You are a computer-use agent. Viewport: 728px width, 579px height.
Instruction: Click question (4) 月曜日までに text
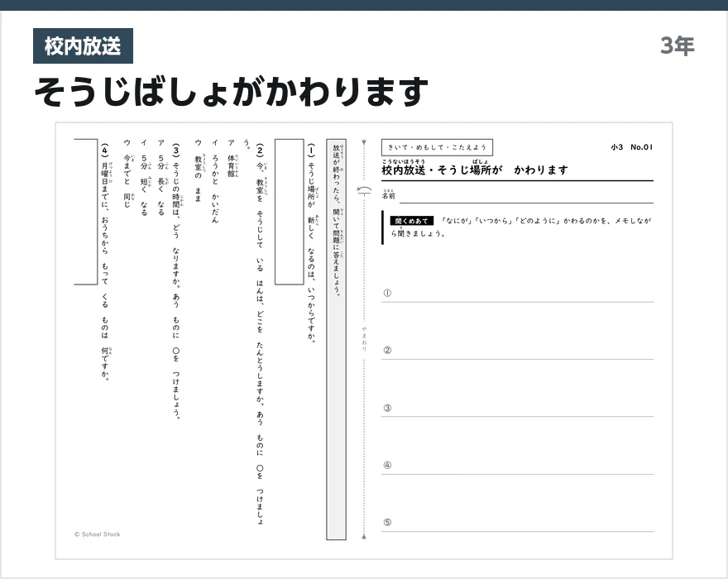click(105, 262)
